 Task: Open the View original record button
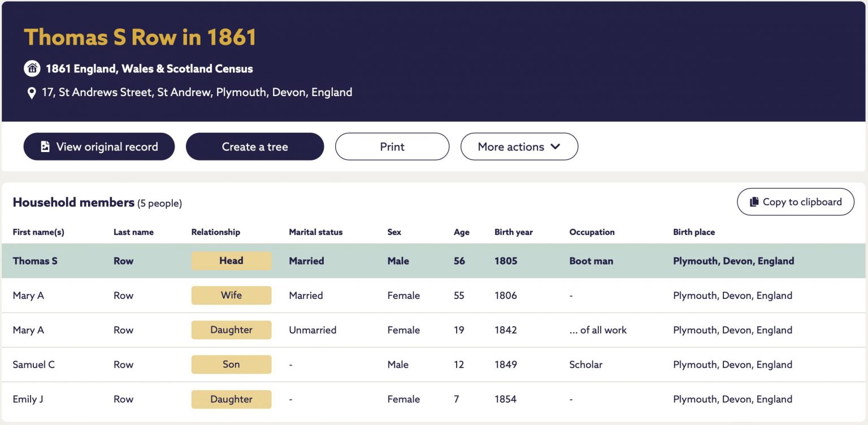[99, 146]
